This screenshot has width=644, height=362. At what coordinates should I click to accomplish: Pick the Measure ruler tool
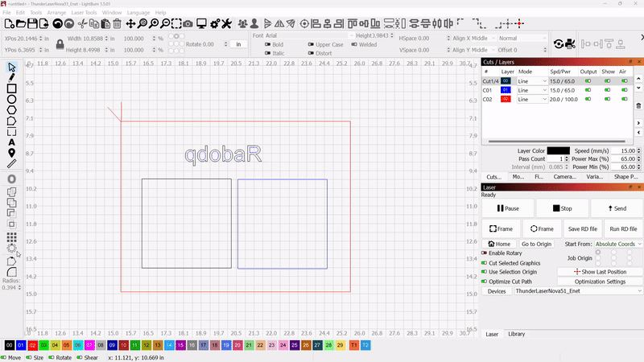(x=11, y=163)
